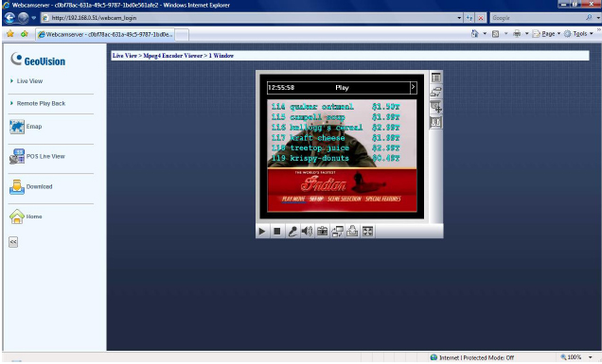Image resolution: width=602 pixels, height=364 pixels.
Task: Toggle the speaker audio icon
Action: (x=307, y=232)
